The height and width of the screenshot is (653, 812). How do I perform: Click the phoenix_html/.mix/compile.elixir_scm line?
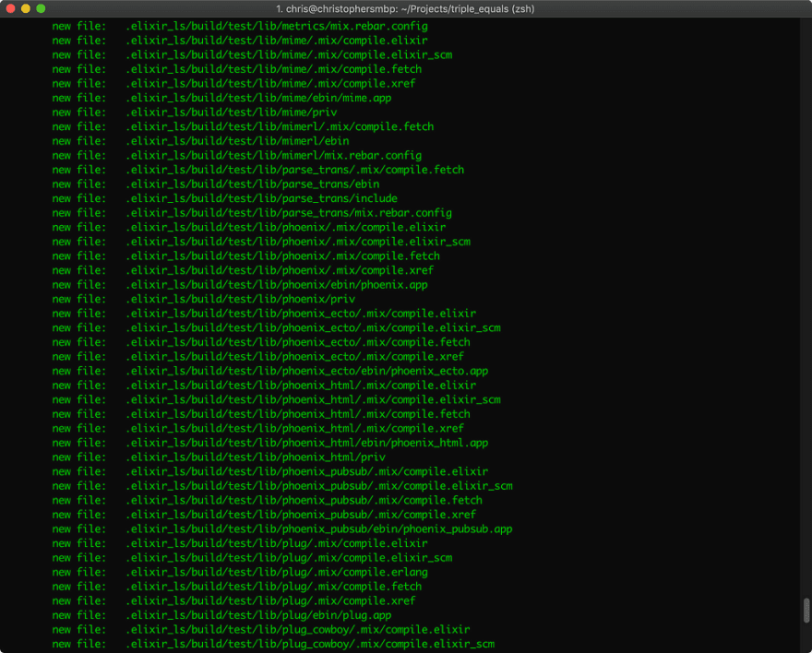click(277, 400)
